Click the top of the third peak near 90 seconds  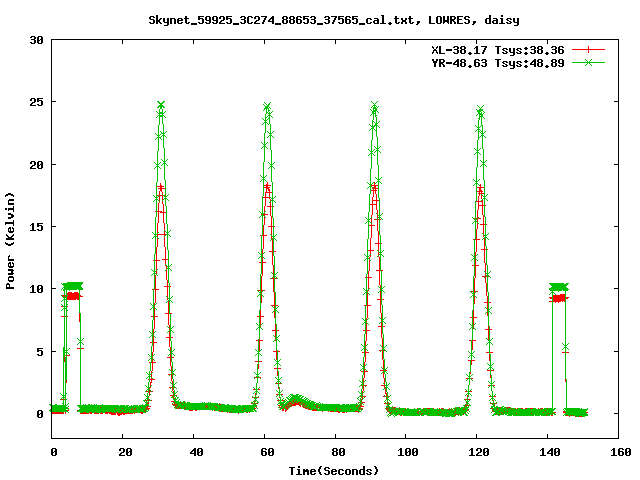375,105
